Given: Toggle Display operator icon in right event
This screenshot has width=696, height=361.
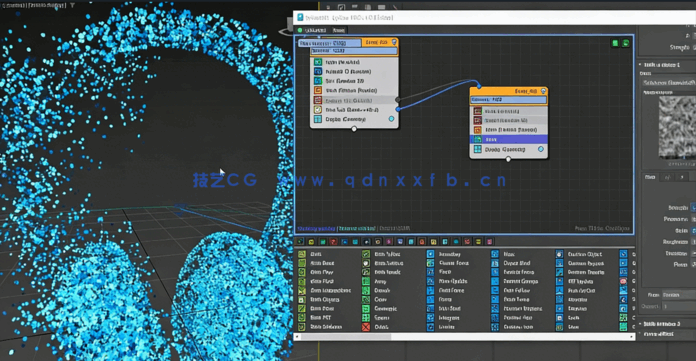Looking at the screenshot, I should 478,149.
